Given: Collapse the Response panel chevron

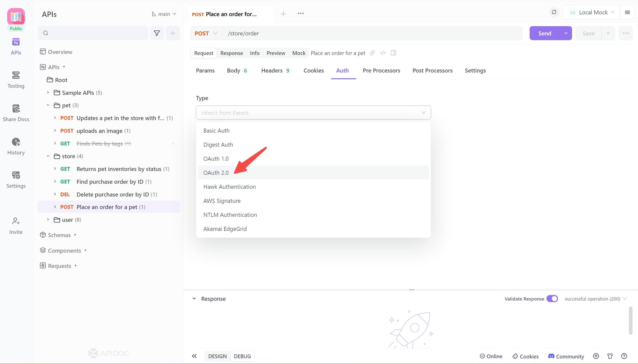Looking at the screenshot, I should (x=194, y=299).
